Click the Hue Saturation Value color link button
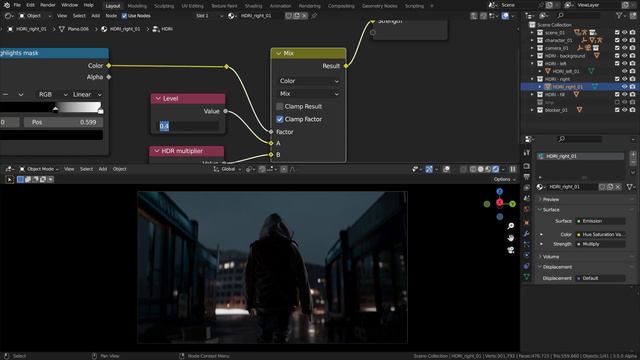640x360 pixels. pos(600,235)
